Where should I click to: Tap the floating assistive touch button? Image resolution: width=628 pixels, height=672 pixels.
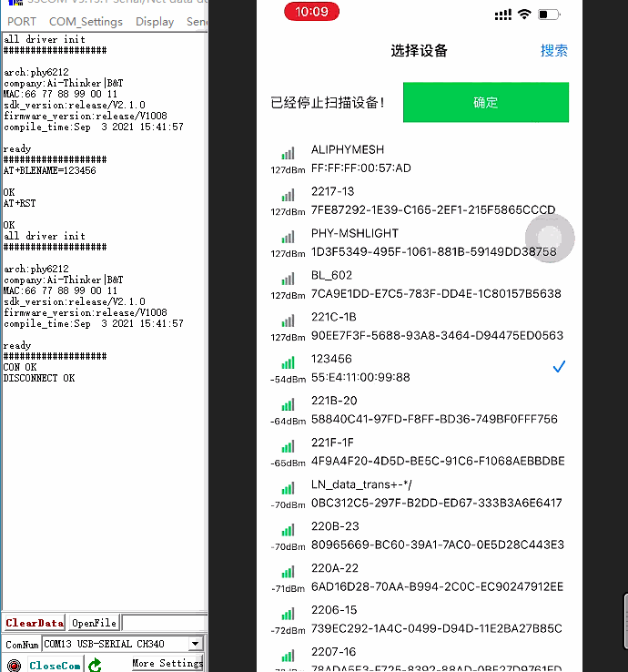pos(550,238)
